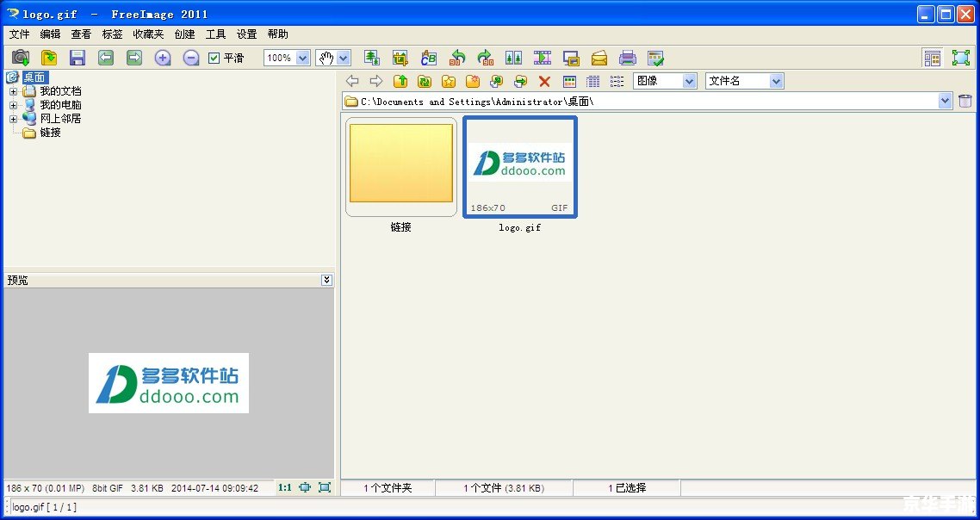
Task: Switch to list view icon
Action: coord(617,81)
